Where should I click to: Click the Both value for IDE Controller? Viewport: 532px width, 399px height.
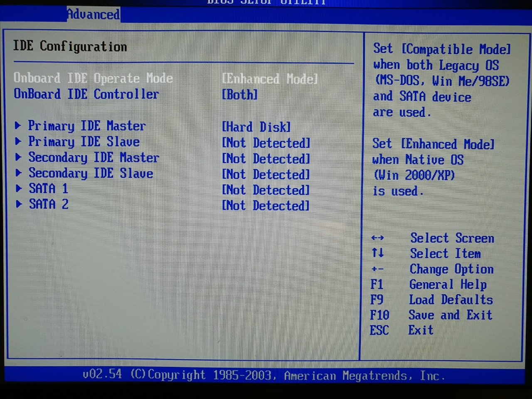pos(239,95)
